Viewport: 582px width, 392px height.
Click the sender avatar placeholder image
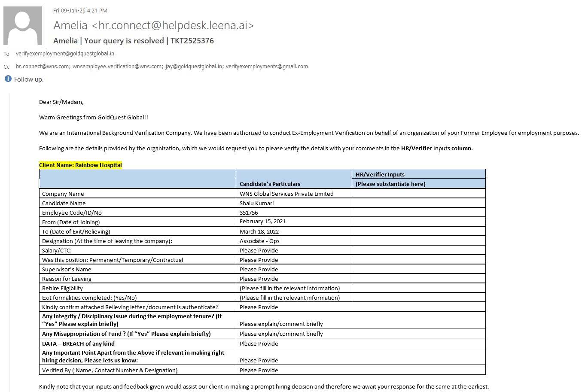click(x=23, y=26)
